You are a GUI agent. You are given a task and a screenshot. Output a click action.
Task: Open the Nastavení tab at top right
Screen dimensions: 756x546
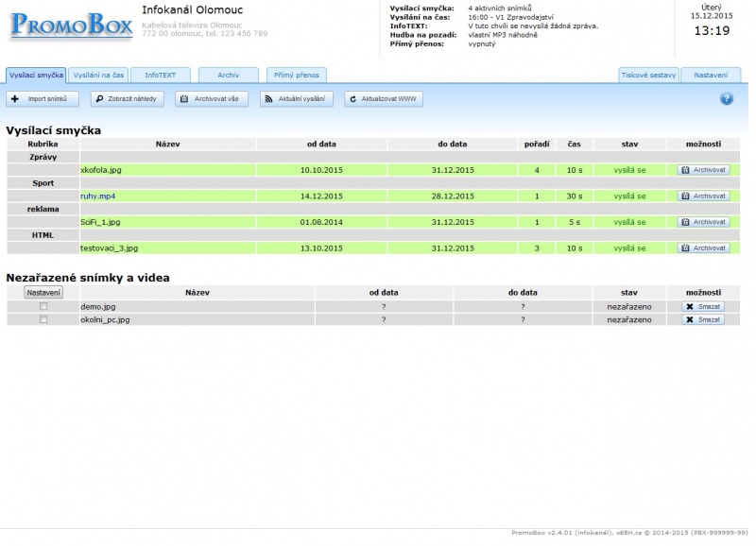point(711,76)
